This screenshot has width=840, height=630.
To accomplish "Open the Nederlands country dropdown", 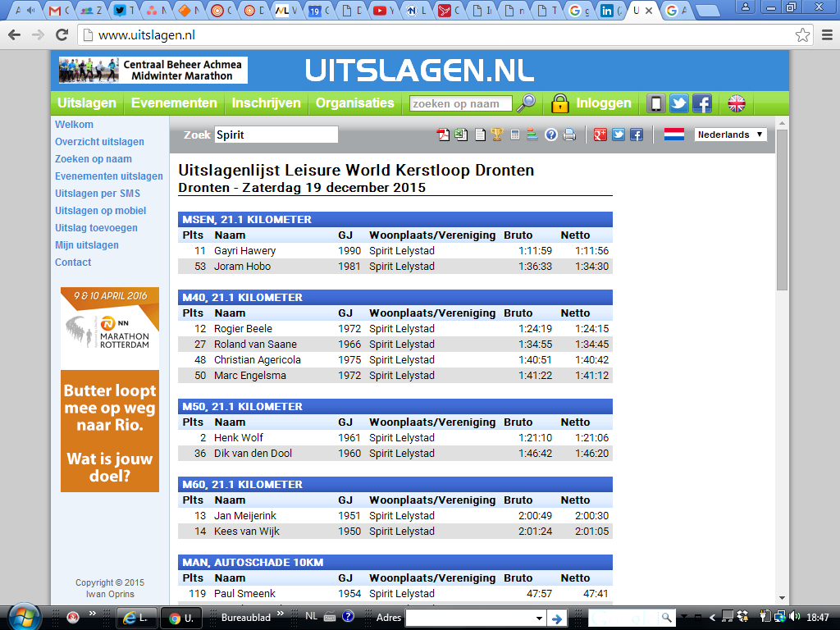I will [730, 135].
